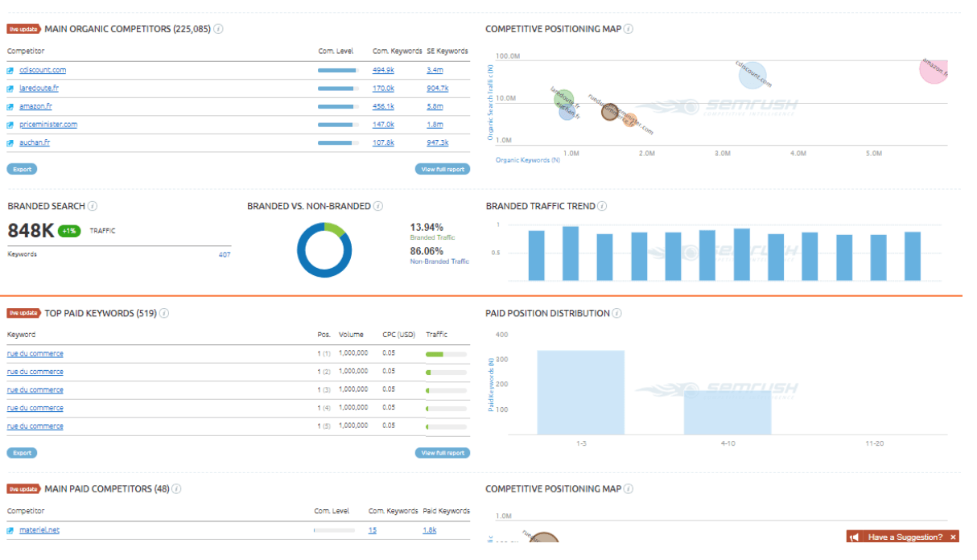Export the Top Paid Keywords table
Viewport: 977px width, 560px height.
(22, 453)
